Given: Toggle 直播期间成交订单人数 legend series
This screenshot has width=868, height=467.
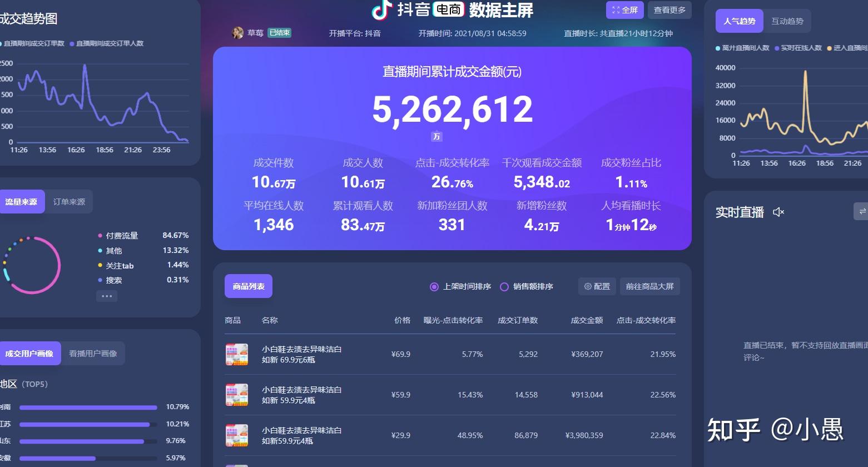Looking at the screenshot, I should click(107, 43).
